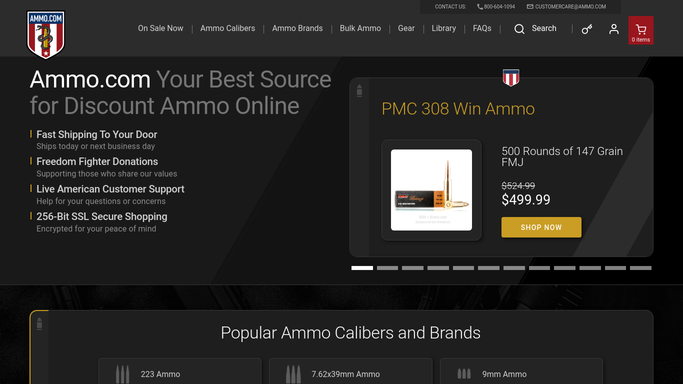Click the phone number contact icon
This screenshot has width=683, height=384.
480,7
